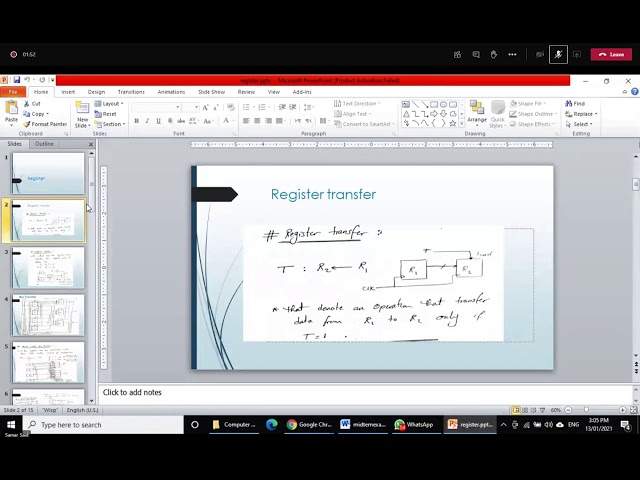This screenshot has width=640, height=480.
Task: Show meeting participants
Action: (457, 54)
